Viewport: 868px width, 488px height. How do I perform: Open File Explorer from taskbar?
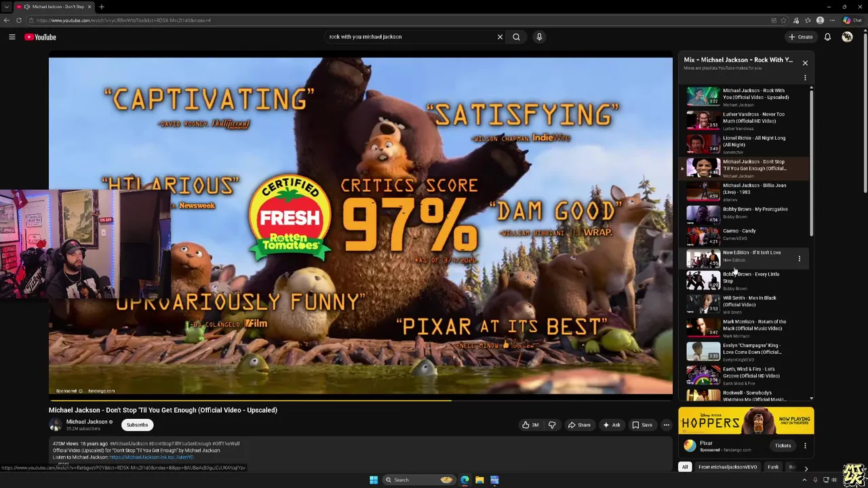[479, 480]
